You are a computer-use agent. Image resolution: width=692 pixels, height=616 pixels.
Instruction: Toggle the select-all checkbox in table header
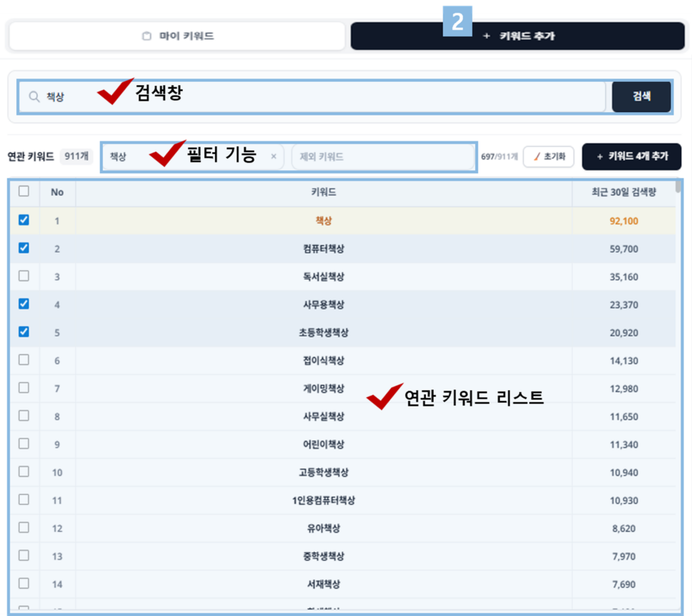[x=24, y=192]
